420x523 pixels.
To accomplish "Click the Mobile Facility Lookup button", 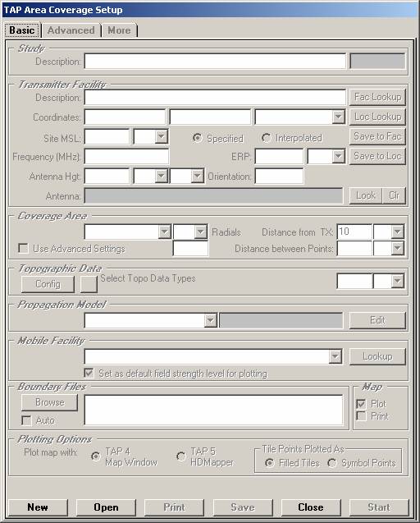I will 377,356.
